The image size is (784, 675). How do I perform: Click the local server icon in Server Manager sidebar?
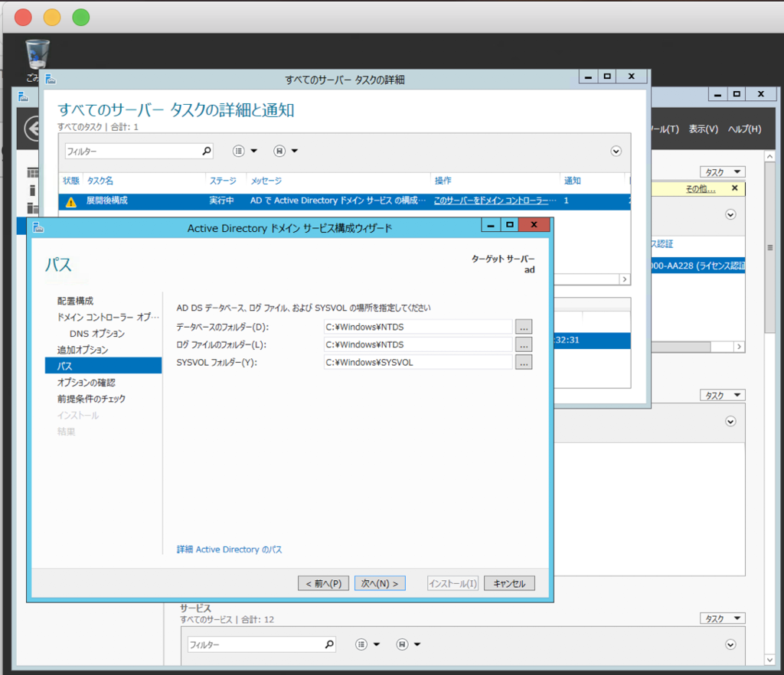[32, 191]
